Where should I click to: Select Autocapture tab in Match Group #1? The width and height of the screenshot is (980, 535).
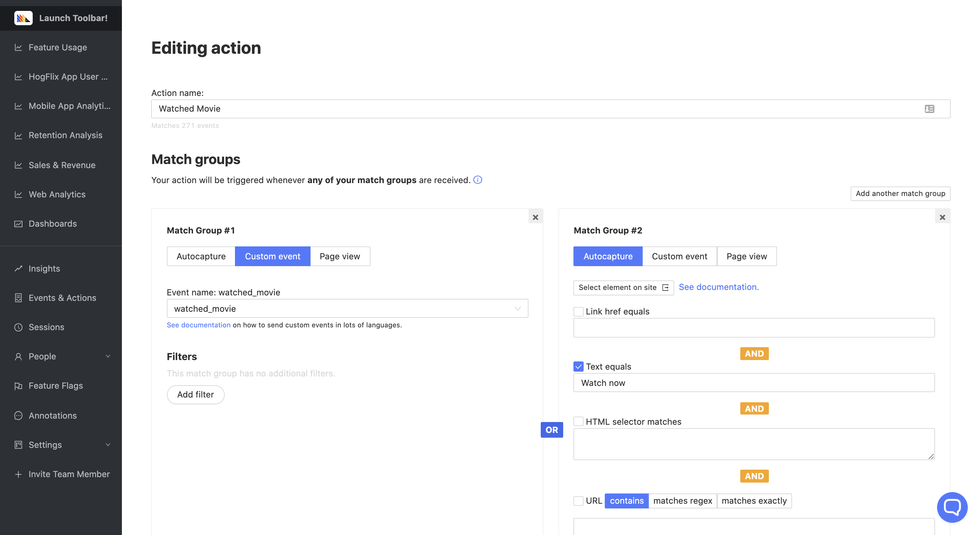coord(201,256)
